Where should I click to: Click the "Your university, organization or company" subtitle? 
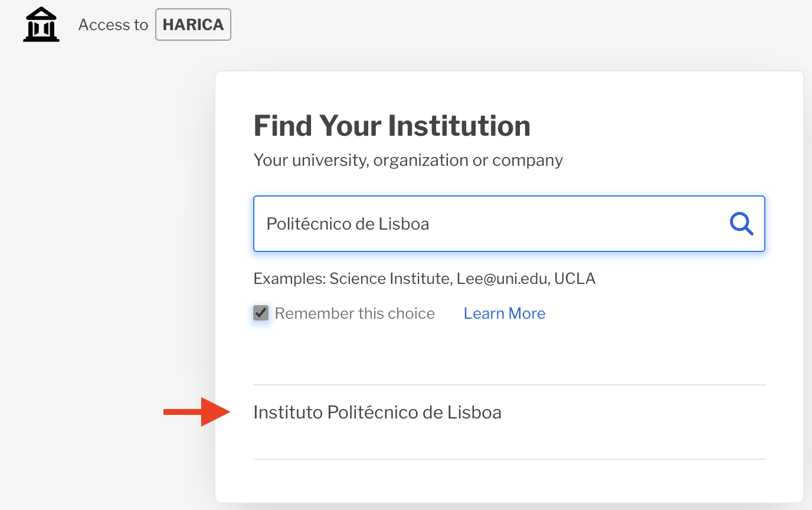tap(408, 160)
